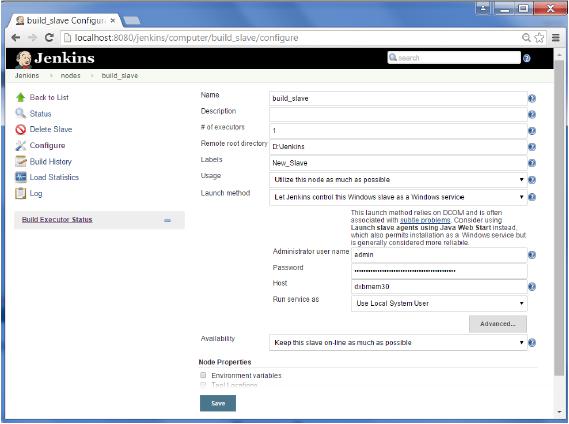Open the Launch method dropdown
Screen dimensions: 569x424
click(x=398, y=197)
